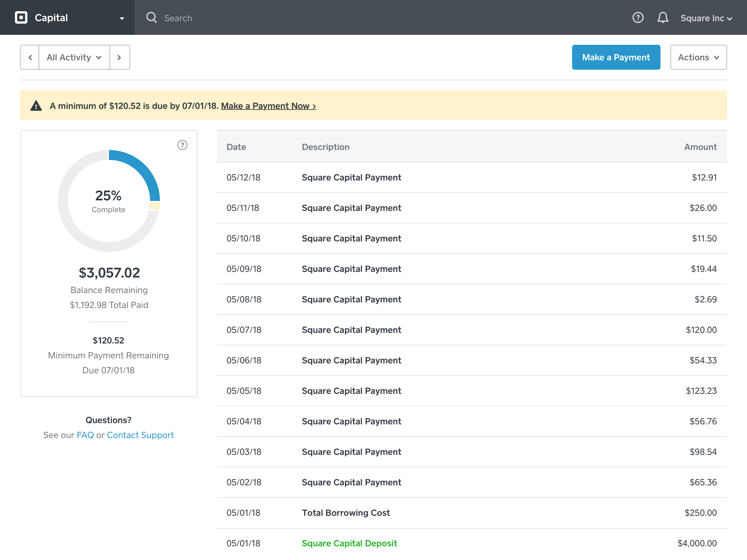Click the $3,057.02 balance remaining value

109,273
